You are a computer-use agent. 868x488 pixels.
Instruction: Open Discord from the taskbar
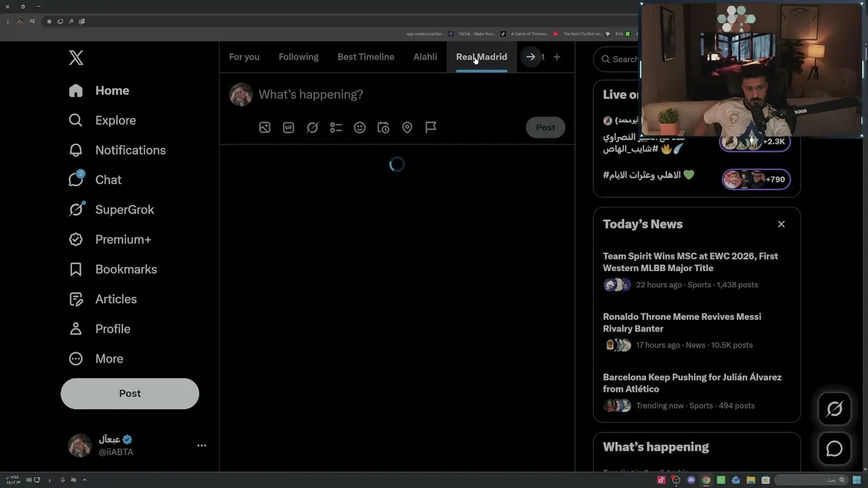point(691,481)
